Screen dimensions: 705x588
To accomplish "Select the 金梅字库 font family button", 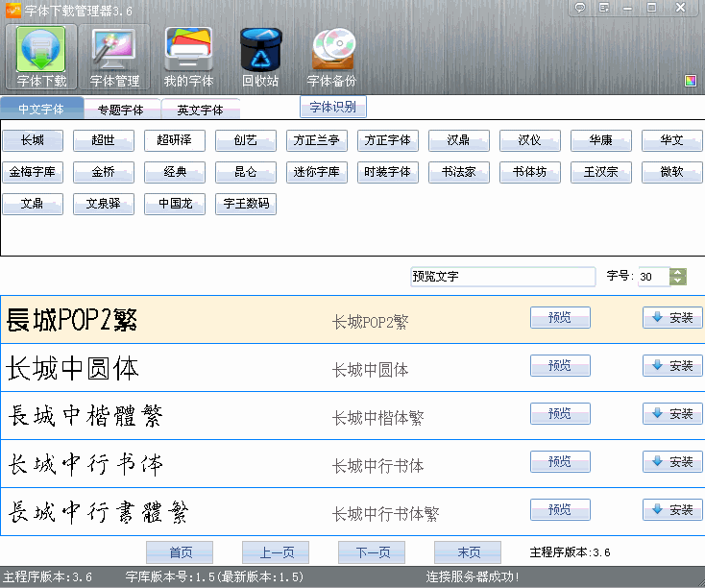I will pos(33,172).
